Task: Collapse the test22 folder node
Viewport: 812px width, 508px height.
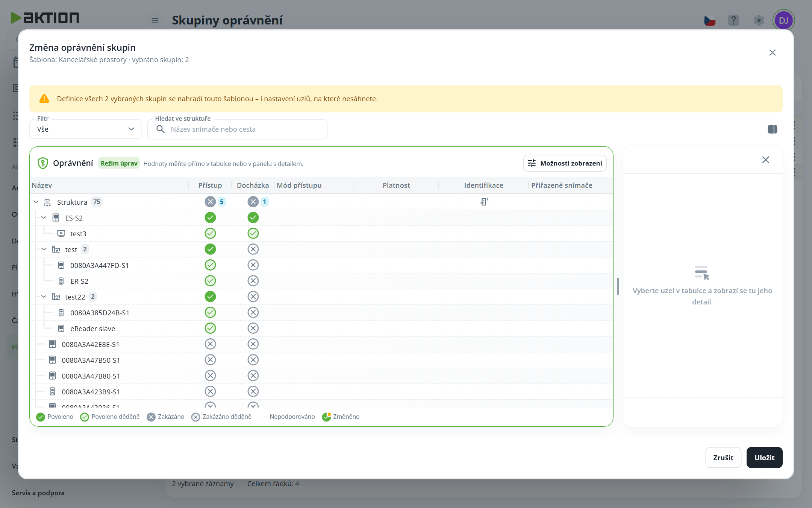Action: [x=44, y=297]
